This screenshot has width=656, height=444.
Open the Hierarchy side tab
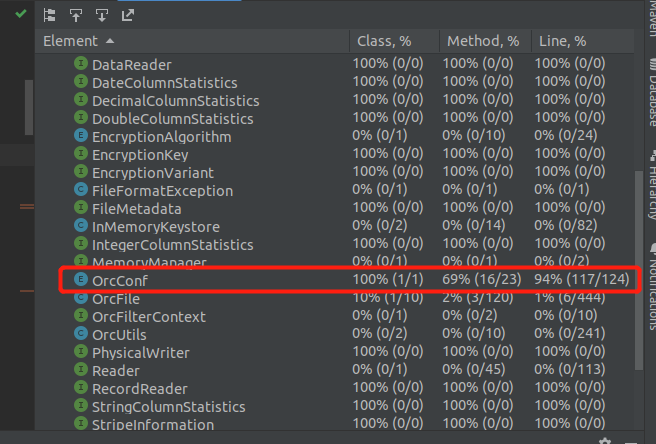[652, 185]
